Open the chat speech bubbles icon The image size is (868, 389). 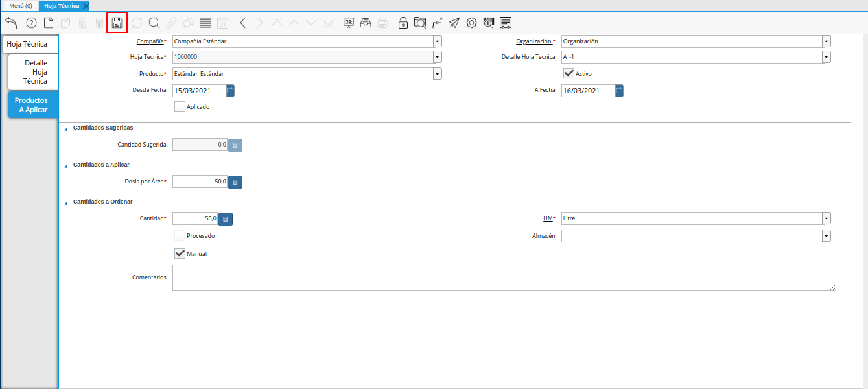click(x=188, y=23)
